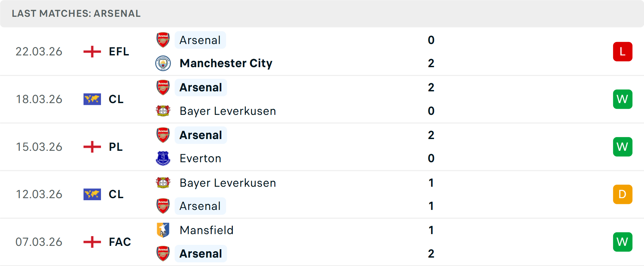
Task: Click the LAST MATCHES: ARSENAL header
Action: tap(76, 13)
